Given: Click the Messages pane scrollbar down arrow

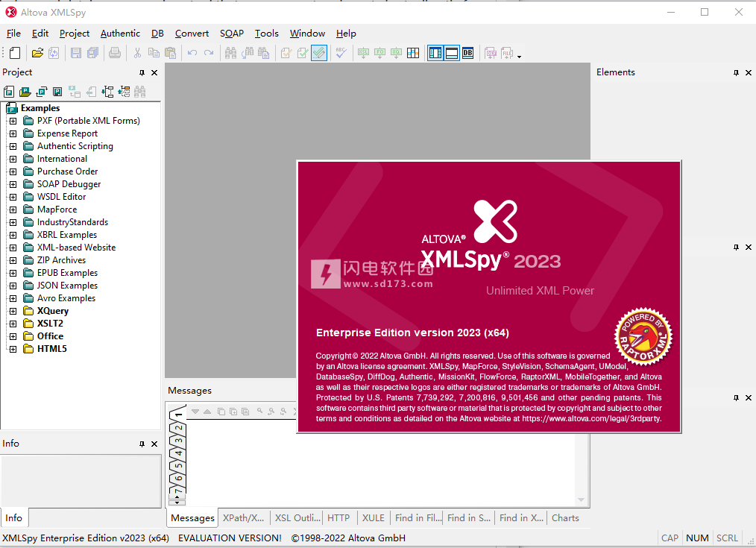Looking at the screenshot, I should (x=581, y=500).
